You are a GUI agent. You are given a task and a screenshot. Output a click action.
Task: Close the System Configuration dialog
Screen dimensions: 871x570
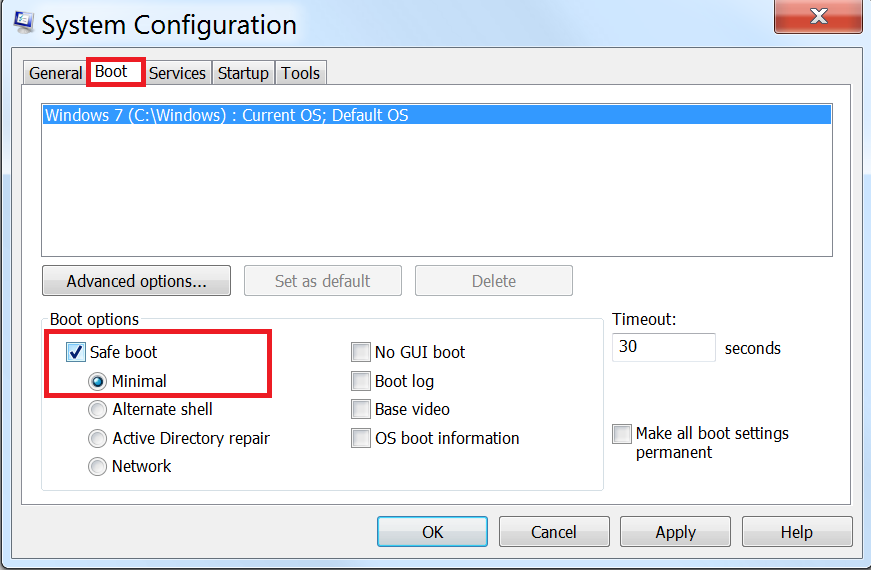pos(818,16)
